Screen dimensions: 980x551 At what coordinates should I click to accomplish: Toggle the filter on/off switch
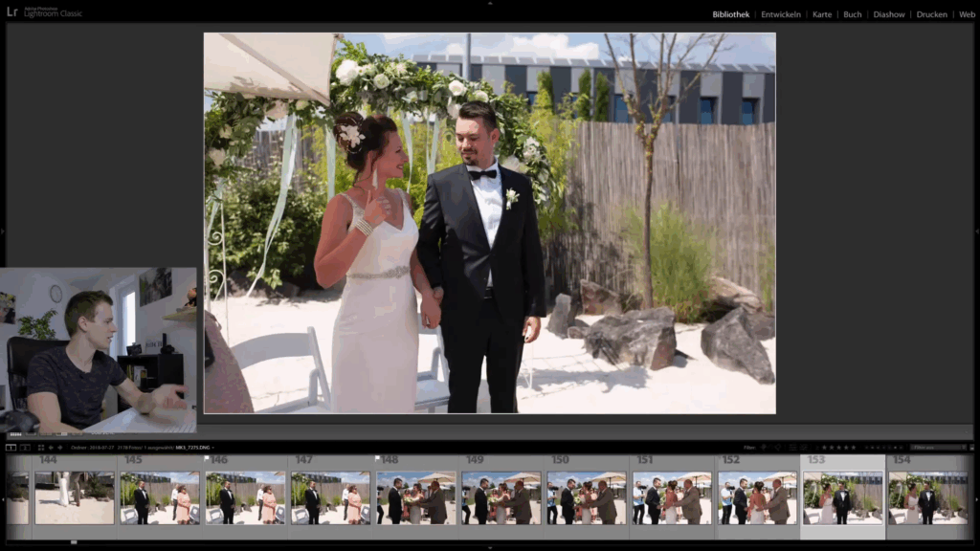[970, 447]
